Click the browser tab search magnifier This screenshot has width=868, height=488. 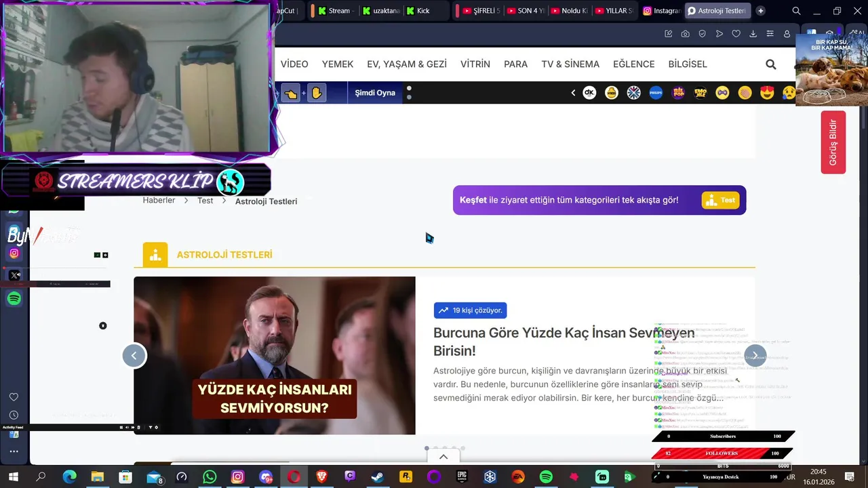pos(796,11)
